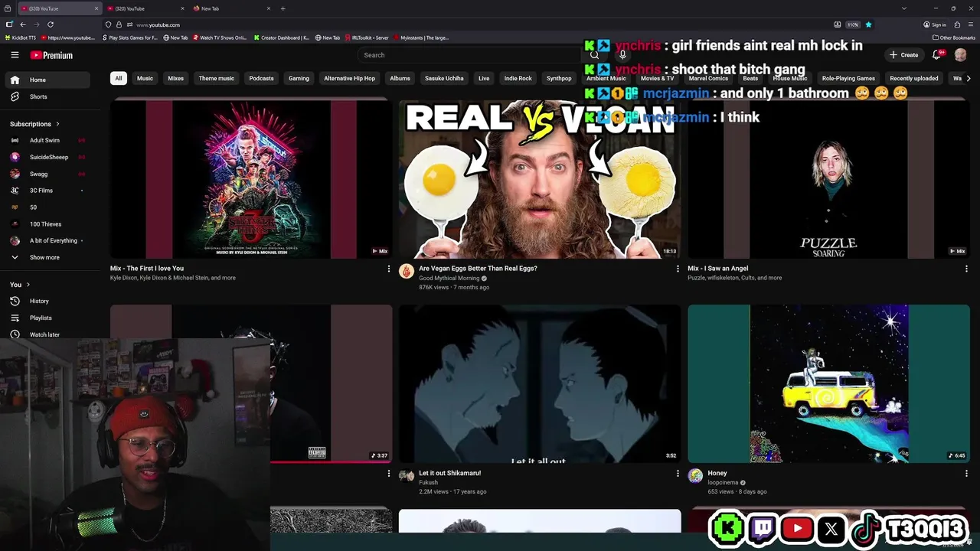This screenshot has height=551, width=980.
Task: Go to Home in the sidebar
Action: point(47,80)
